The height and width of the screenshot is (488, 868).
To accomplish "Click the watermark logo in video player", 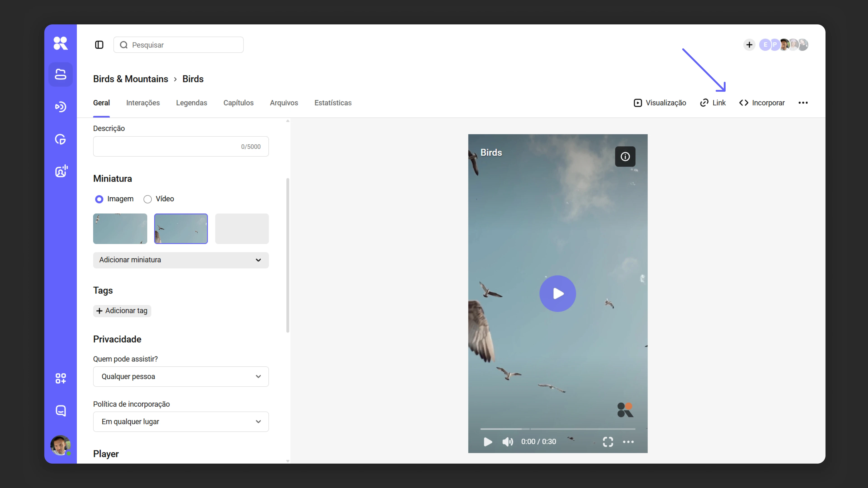I will 625,410.
